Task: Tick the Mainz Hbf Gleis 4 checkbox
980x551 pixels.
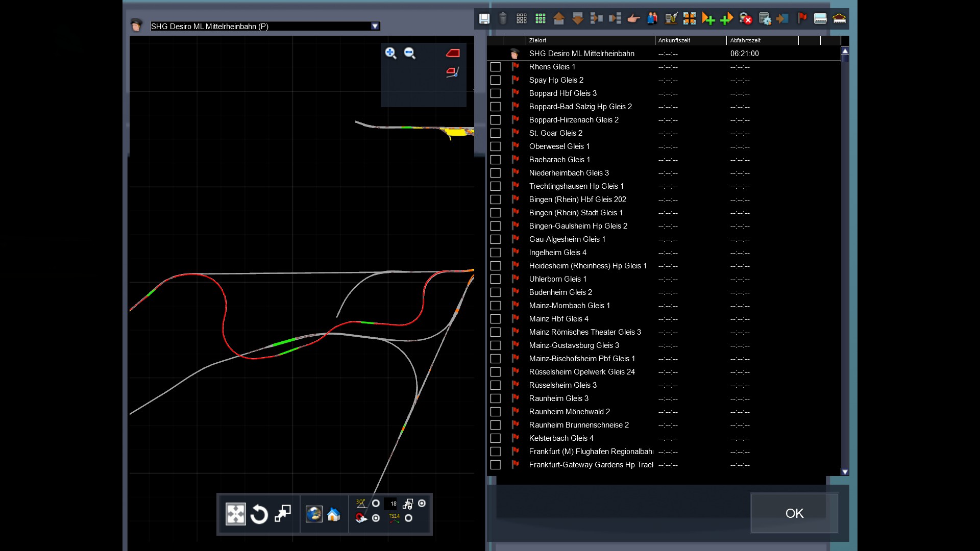Action: coord(495,319)
